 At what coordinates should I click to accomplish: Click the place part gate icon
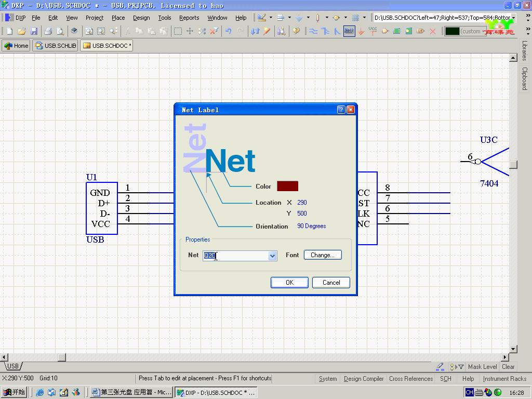[x=385, y=31]
